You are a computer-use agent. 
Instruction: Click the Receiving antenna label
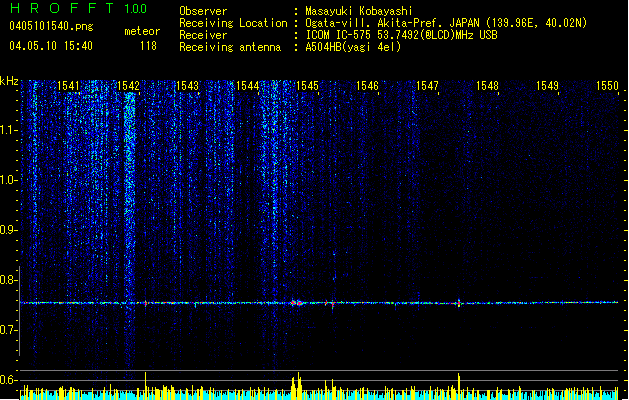coord(230,47)
